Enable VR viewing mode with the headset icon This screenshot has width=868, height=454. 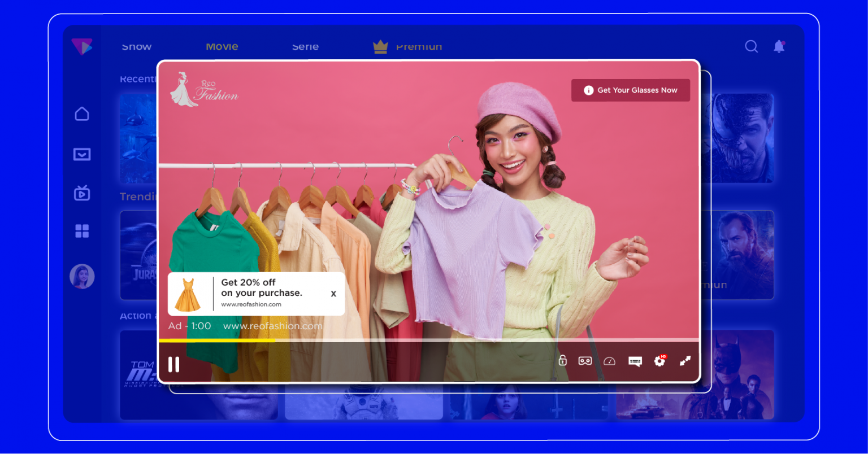pos(585,361)
